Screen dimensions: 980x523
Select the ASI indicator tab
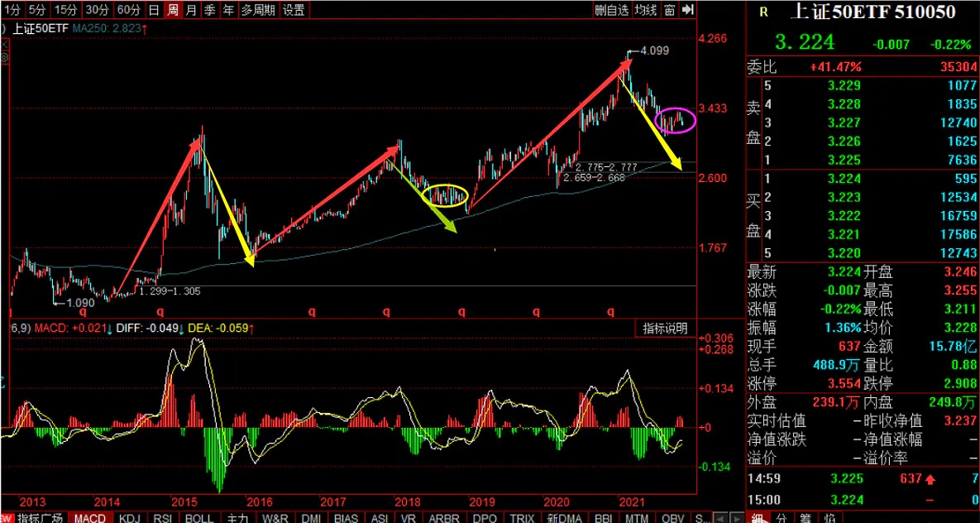coord(379,517)
